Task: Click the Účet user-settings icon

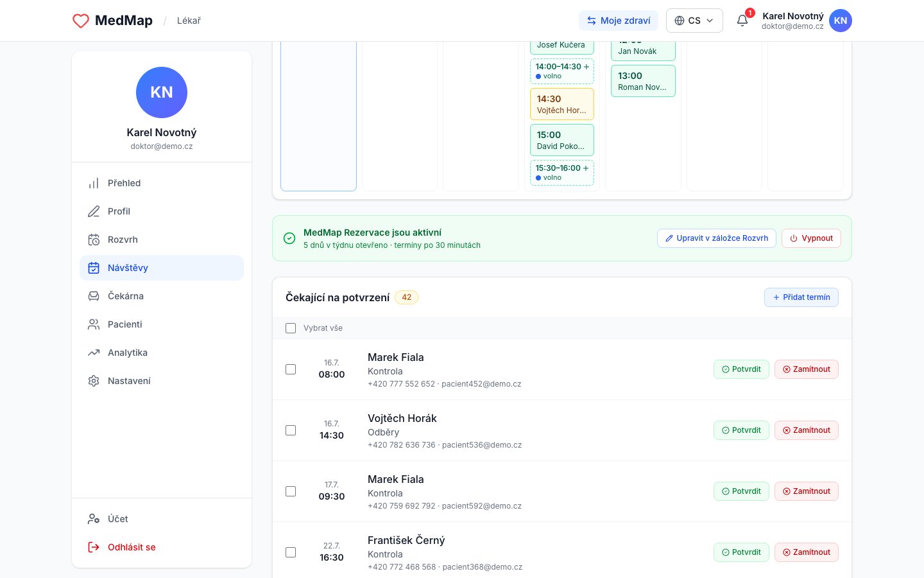Action: click(94, 519)
